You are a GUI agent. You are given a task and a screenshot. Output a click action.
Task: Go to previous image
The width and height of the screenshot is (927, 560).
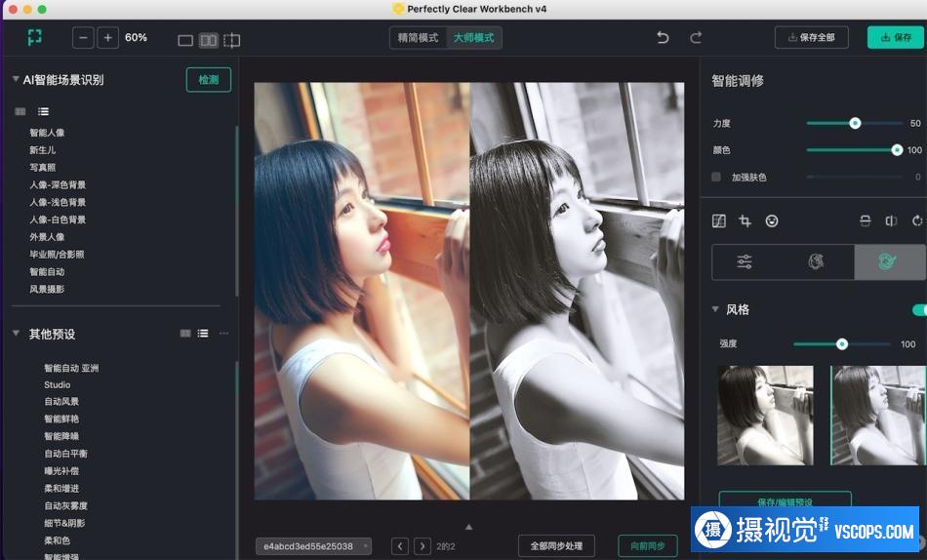pyautogui.click(x=400, y=545)
